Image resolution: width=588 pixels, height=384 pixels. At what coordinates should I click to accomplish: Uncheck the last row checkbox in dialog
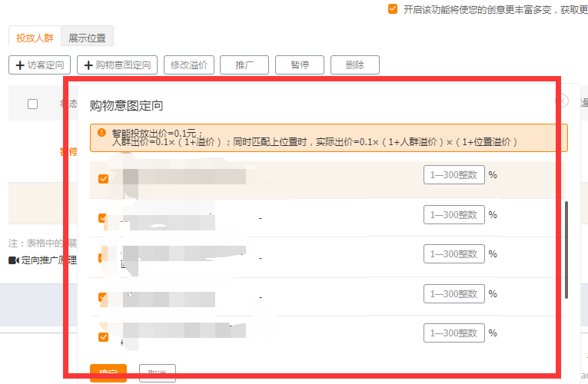pos(103,337)
